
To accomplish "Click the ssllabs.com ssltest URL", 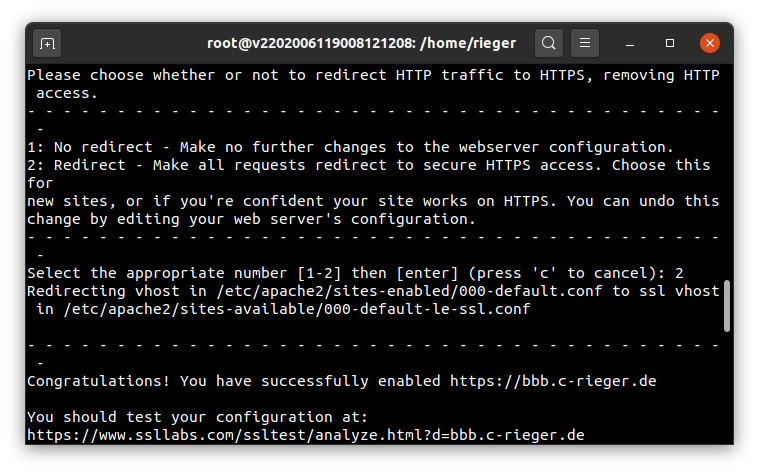I will coord(305,435).
